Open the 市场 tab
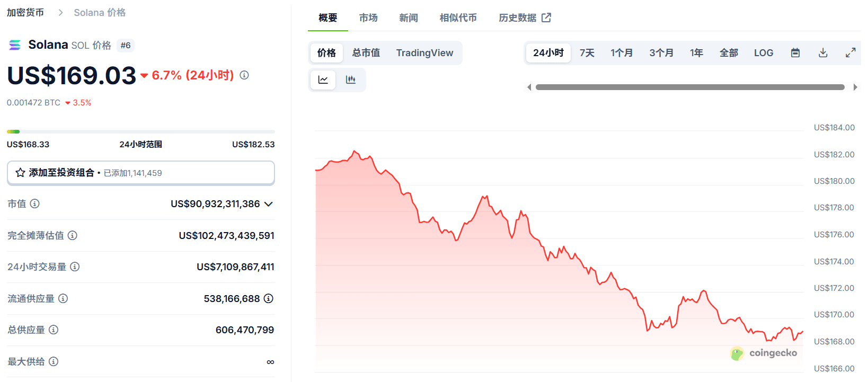The width and height of the screenshot is (868, 382). [x=368, y=18]
